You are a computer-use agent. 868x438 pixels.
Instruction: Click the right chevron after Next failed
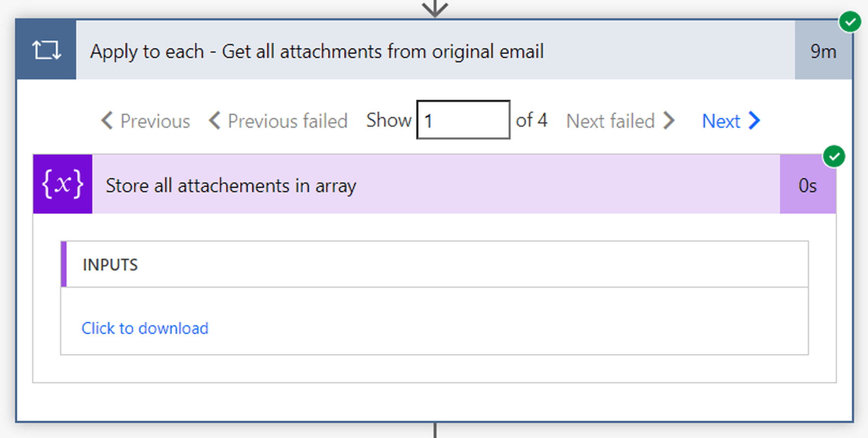669,120
